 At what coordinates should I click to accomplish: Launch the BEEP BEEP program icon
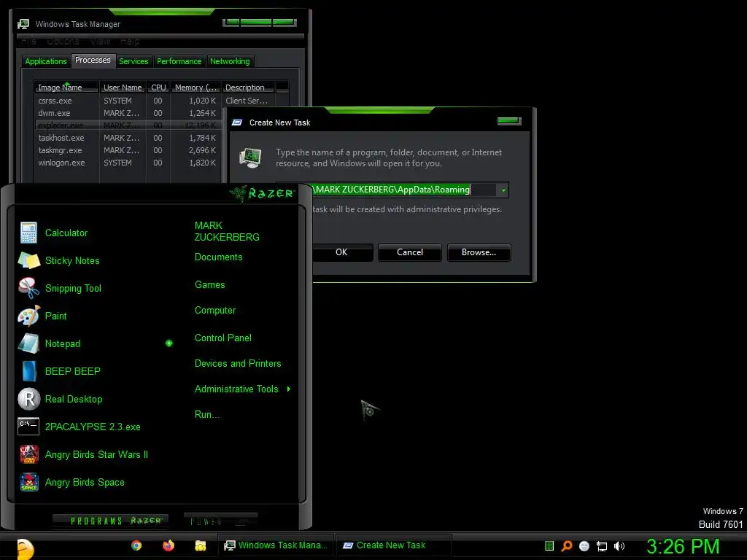point(28,371)
